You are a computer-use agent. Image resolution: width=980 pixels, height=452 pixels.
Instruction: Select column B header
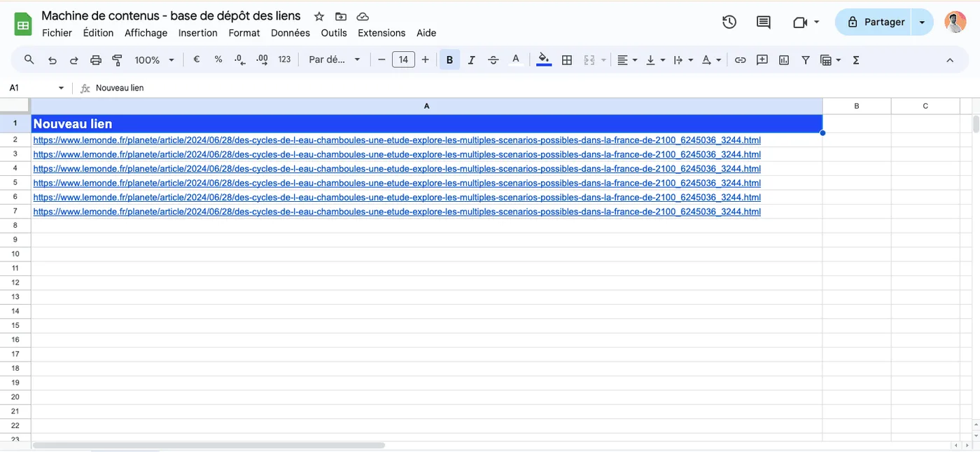857,106
